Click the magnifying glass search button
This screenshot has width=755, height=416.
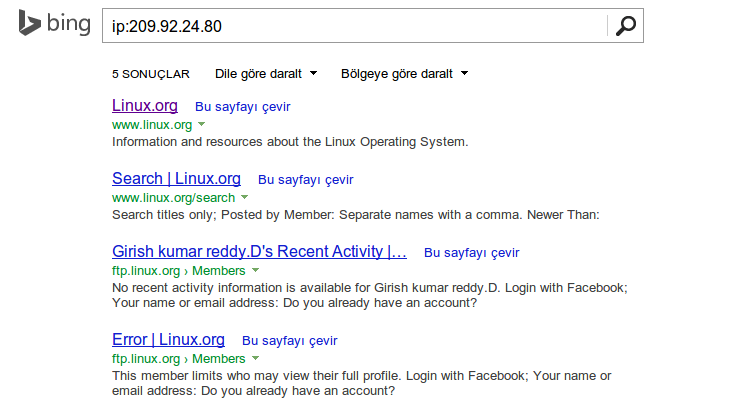pos(625,26)
